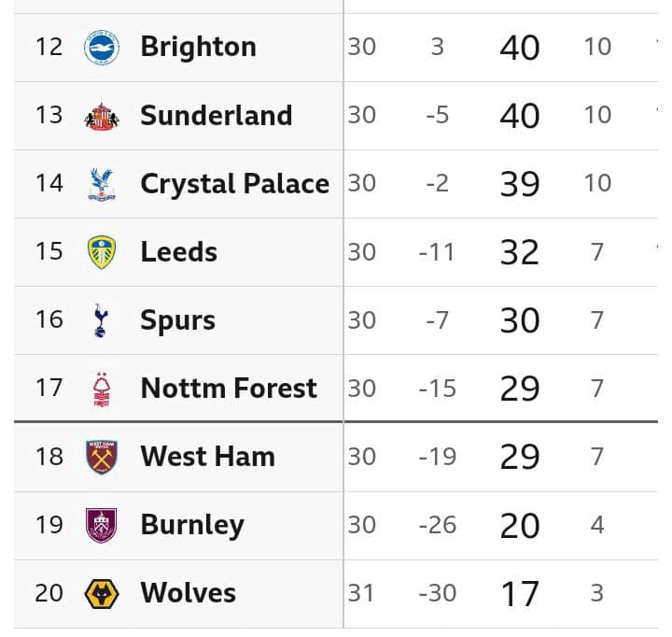Open the Nottm Forest team link
The image size is (672, 637).
(x=229, y=388)
